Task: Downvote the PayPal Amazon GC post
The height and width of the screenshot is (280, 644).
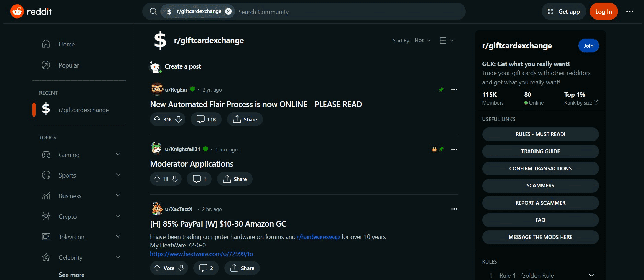Action: tap(181, 268)
